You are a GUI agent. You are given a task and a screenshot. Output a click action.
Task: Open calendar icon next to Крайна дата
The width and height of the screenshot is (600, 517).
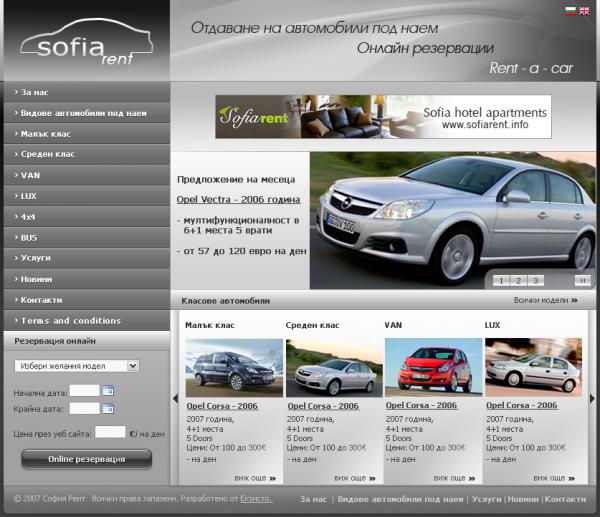(108, 408)
